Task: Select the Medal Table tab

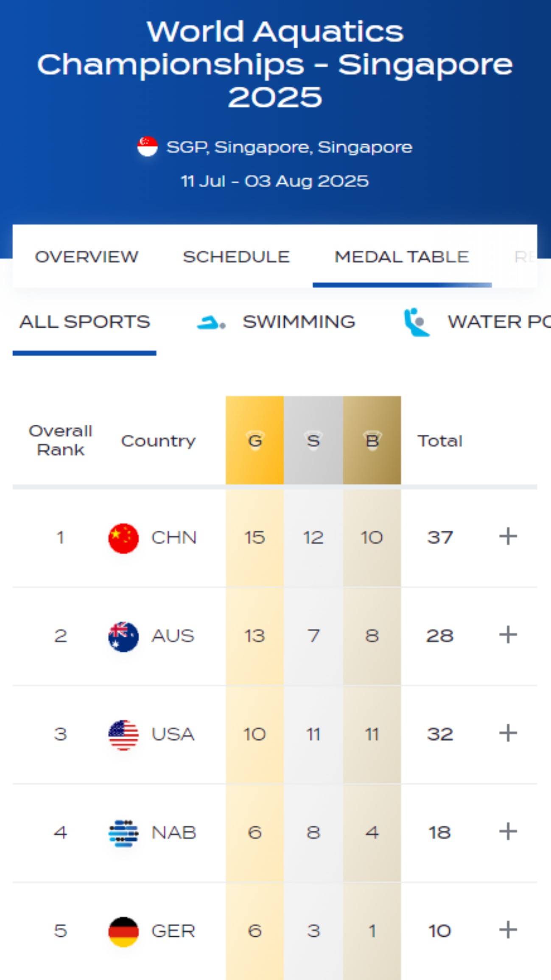Action: tap(402, 257)
